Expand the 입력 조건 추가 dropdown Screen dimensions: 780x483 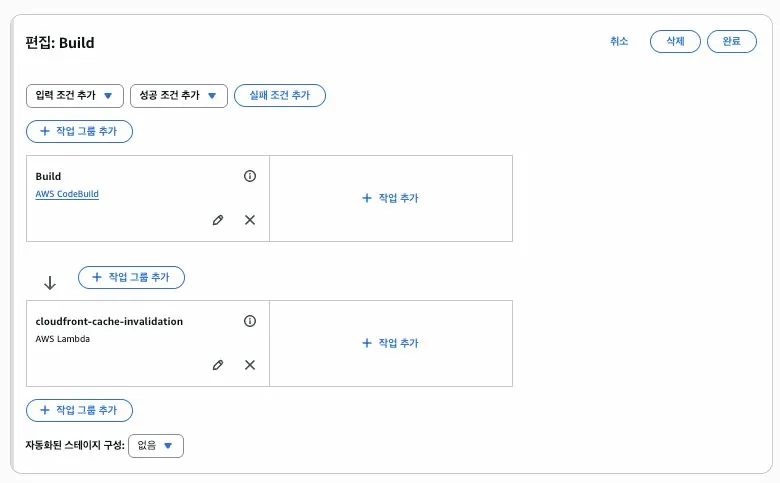[x=75, y=96]
